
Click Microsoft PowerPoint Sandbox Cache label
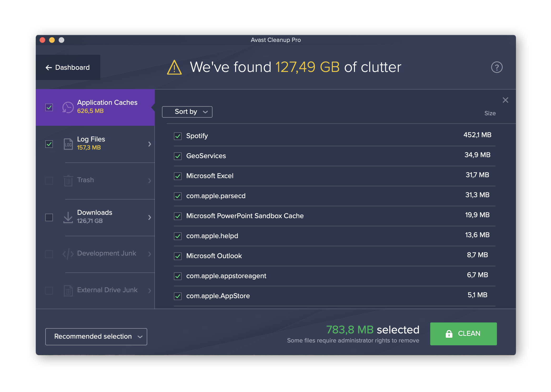pyautogui.click(x=245, y=216)
